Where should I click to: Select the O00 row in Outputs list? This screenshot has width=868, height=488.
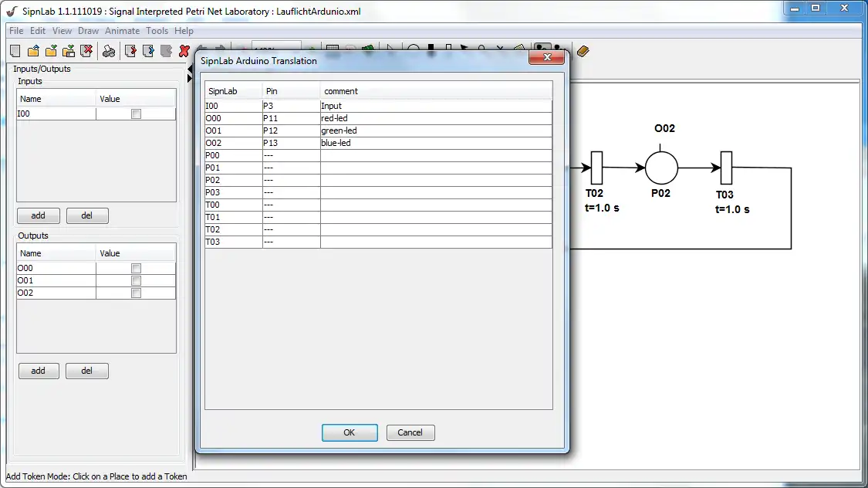coord(96,268)
